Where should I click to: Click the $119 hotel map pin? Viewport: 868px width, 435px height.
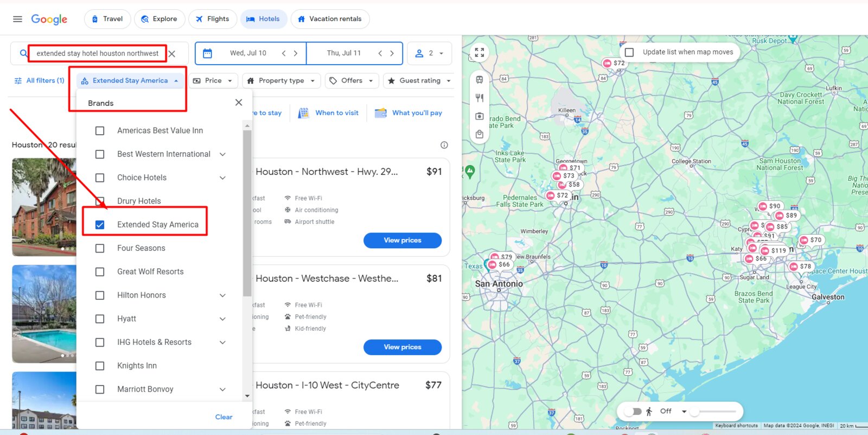point(774,250)
